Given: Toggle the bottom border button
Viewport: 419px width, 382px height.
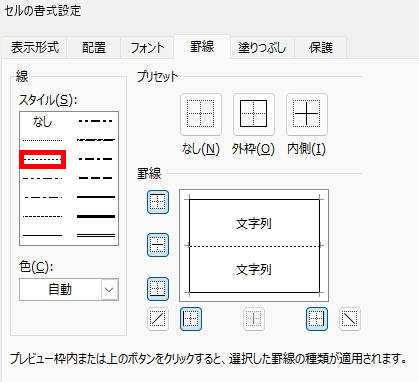Looking at the screenshot, I should pos(158,289).
